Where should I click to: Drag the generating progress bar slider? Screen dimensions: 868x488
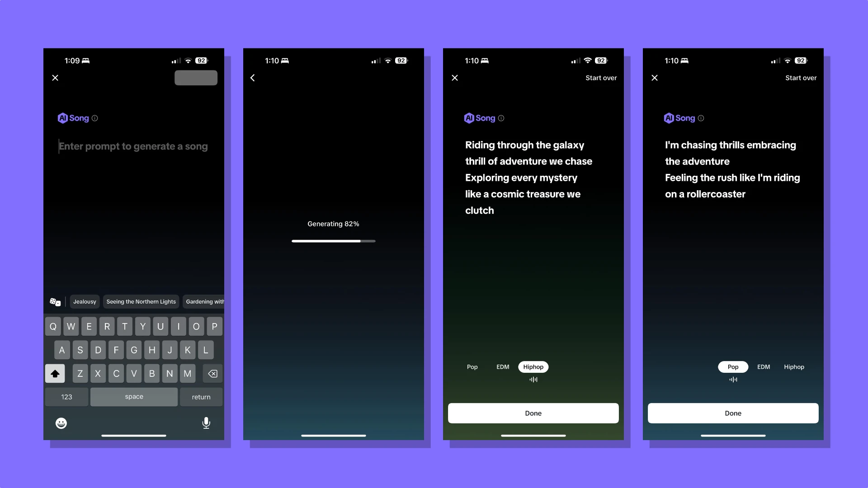[360, 241]
